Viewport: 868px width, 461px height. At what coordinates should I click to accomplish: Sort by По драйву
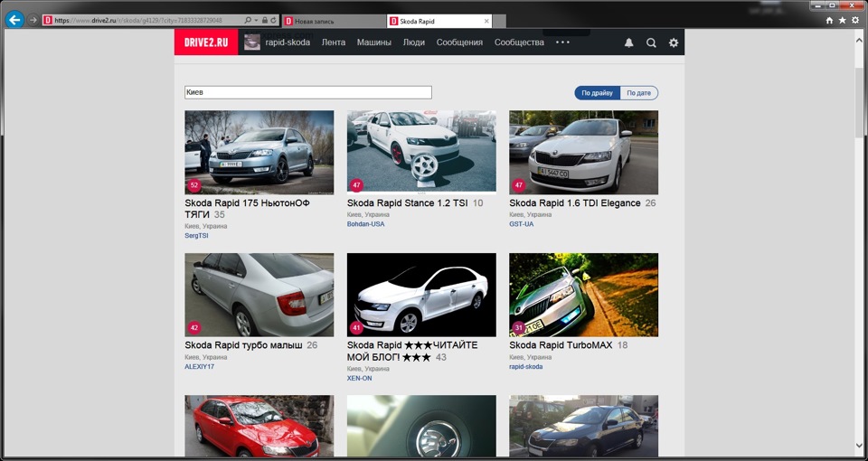[597, 93]
